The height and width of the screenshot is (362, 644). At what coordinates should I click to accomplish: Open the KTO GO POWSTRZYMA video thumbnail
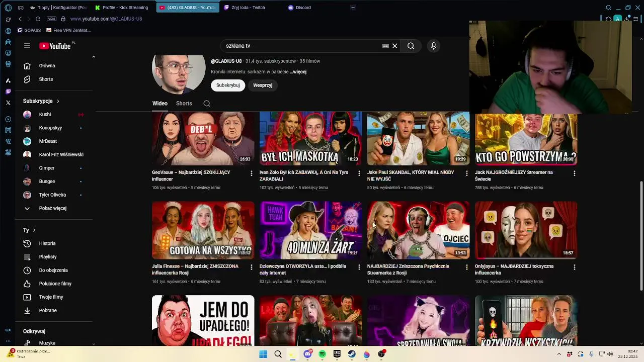pyautogui.click(x=526, y=139)
